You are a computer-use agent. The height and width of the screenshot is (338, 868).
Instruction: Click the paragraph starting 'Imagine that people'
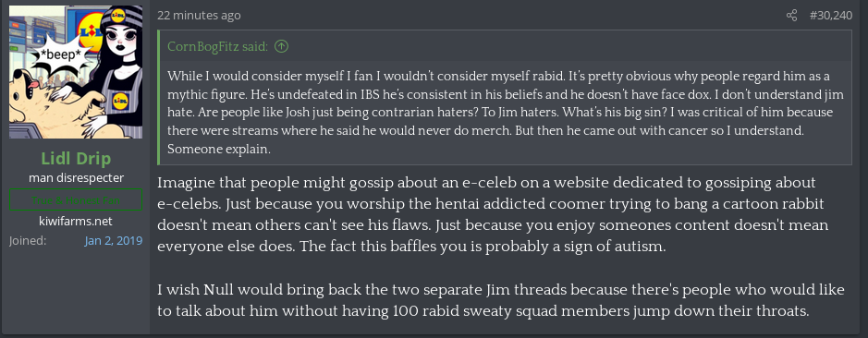coord(493,214)
